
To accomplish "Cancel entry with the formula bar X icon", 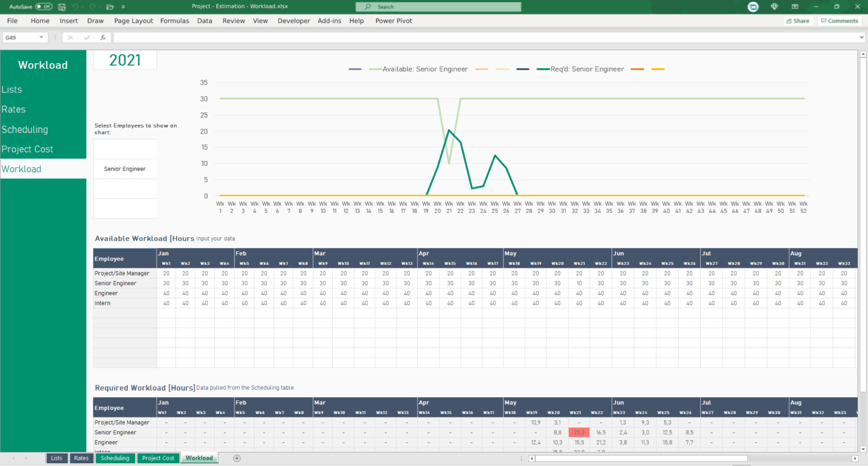I will (71, 37).
